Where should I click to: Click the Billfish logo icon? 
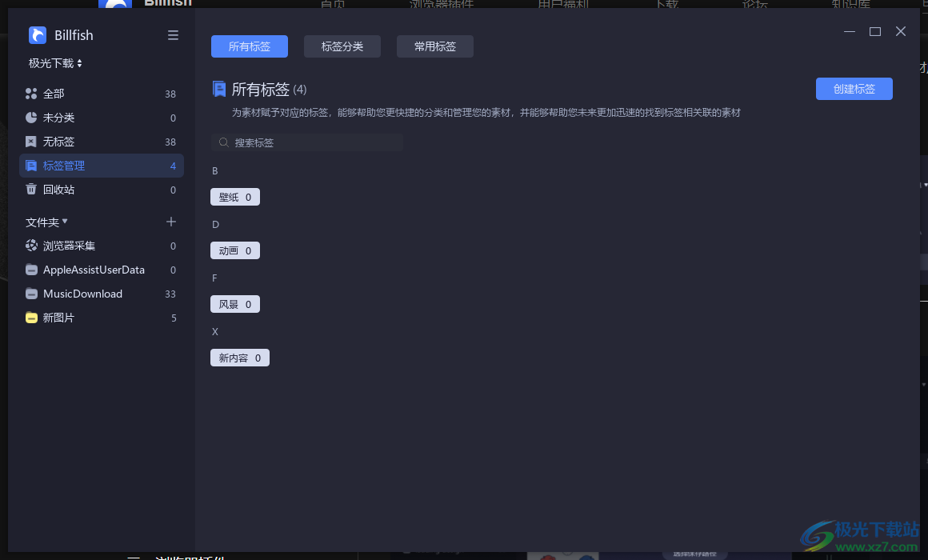[37, 35]
